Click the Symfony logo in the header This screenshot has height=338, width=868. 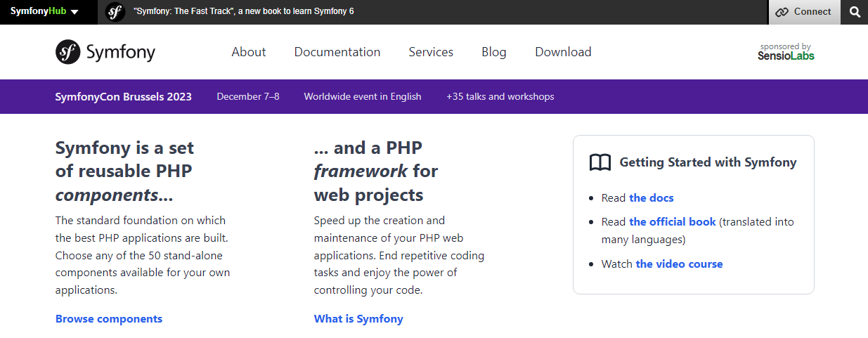pos(105,52)
